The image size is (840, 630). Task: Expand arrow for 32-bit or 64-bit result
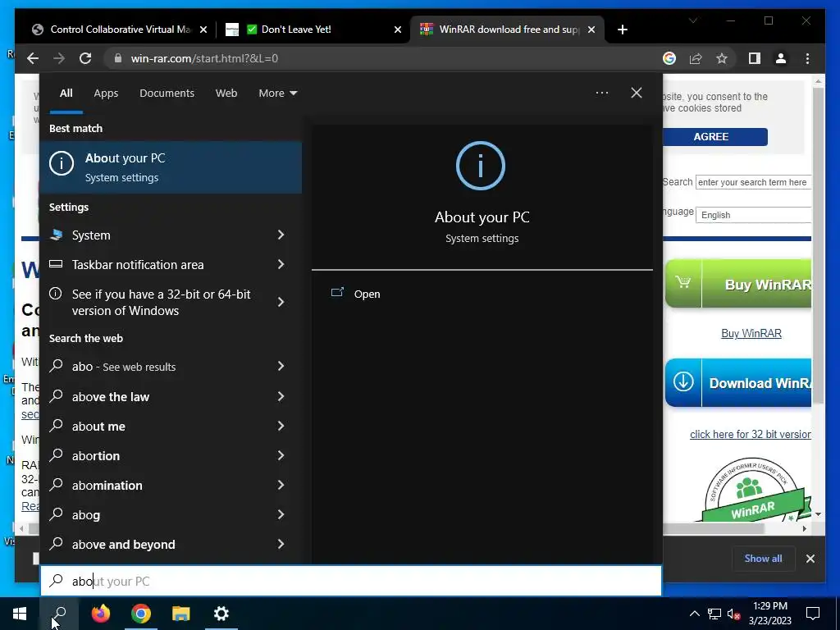(281, 302)
